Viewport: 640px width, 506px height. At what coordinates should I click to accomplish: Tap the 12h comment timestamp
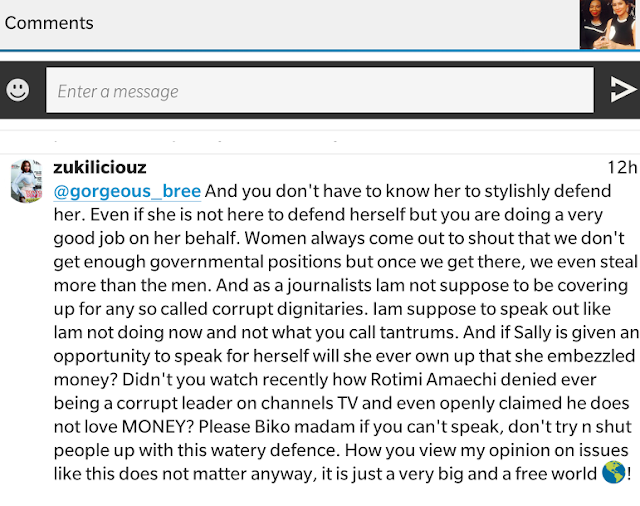pyautogui.click(x=622, y=167)
